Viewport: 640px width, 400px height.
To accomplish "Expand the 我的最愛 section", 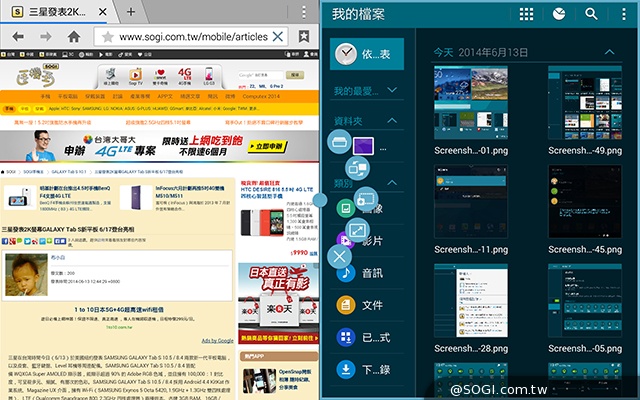I will pos(392,90).
